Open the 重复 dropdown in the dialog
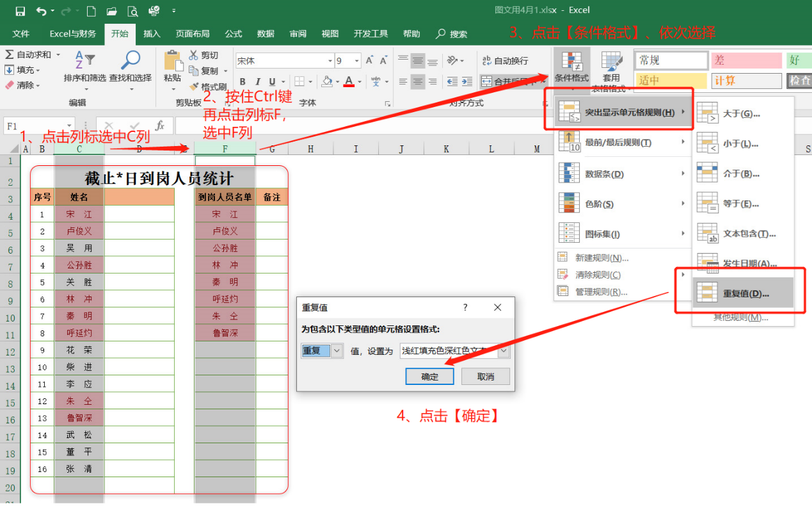Screen dimensions: 812x506 point(338,351)
